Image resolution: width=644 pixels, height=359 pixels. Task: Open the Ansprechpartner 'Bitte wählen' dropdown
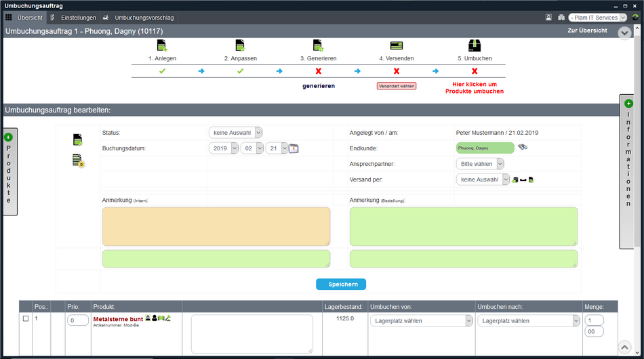[x=480, y=164]
